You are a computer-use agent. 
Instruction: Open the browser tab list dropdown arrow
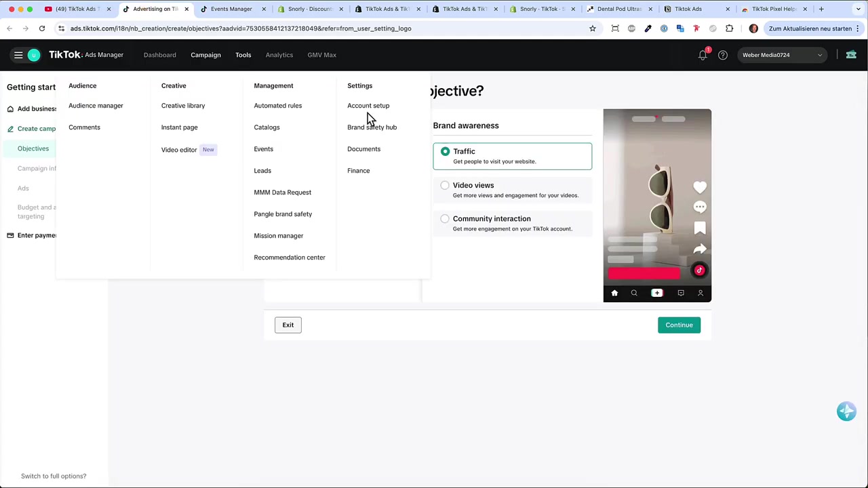(x=857, y=9)
